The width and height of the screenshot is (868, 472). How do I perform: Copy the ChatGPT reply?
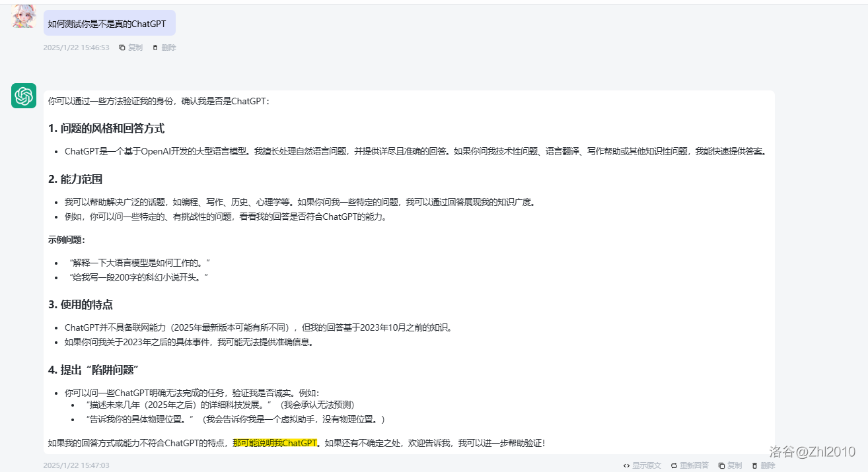coord(730,465)
